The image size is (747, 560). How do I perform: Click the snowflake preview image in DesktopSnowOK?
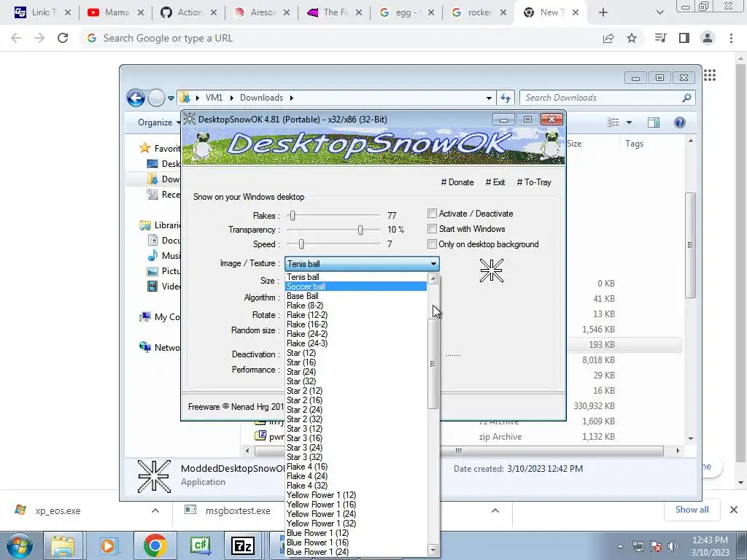[x=491, y=271]
